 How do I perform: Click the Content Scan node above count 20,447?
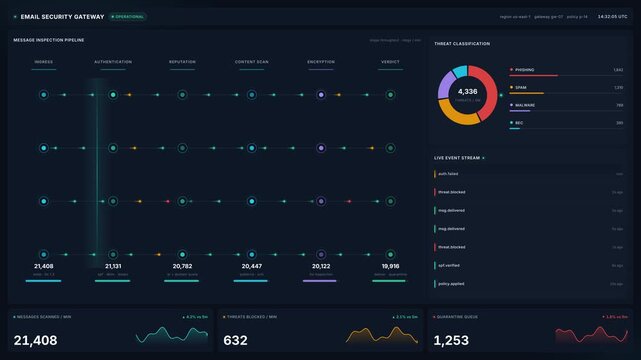252,254
